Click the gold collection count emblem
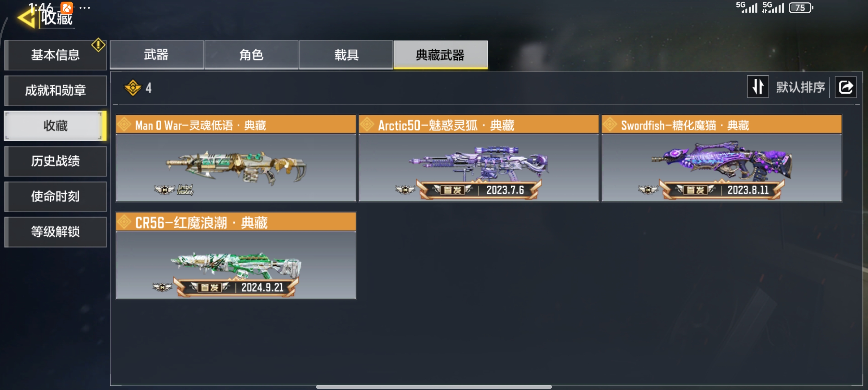 coord(133,87)
